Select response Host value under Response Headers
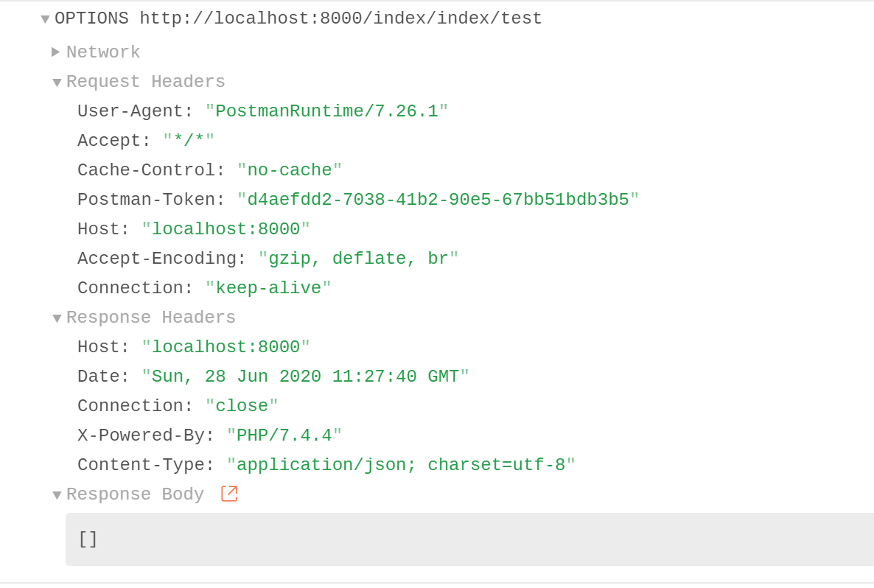 pyautogui.click(x=226, y=346)
